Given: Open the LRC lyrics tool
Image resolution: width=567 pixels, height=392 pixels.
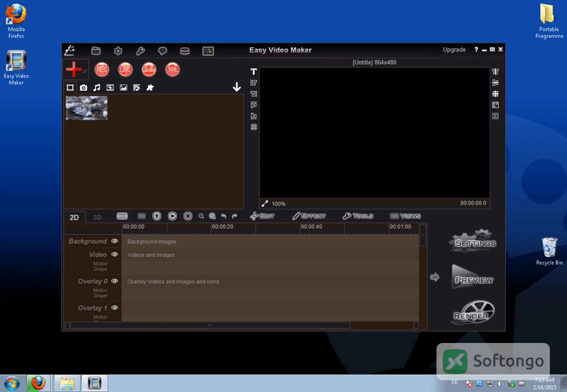Looking at the screenshot, I should pos(125,69).
